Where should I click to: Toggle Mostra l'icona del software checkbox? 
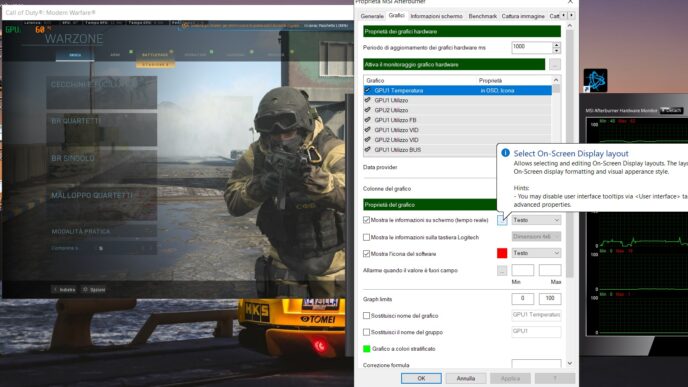(366, 254)
